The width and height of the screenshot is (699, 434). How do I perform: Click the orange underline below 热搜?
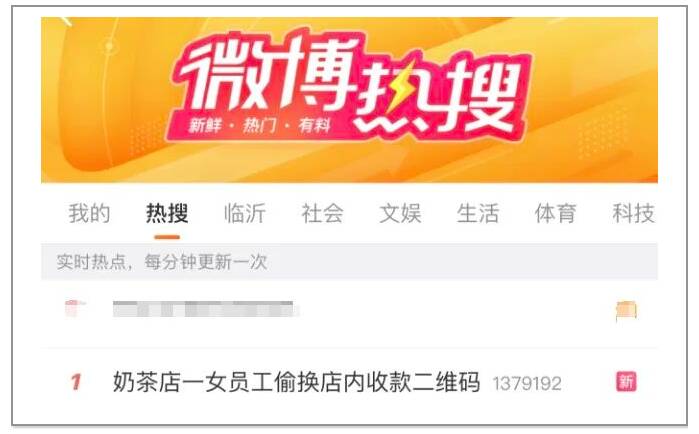pos(167,237)
